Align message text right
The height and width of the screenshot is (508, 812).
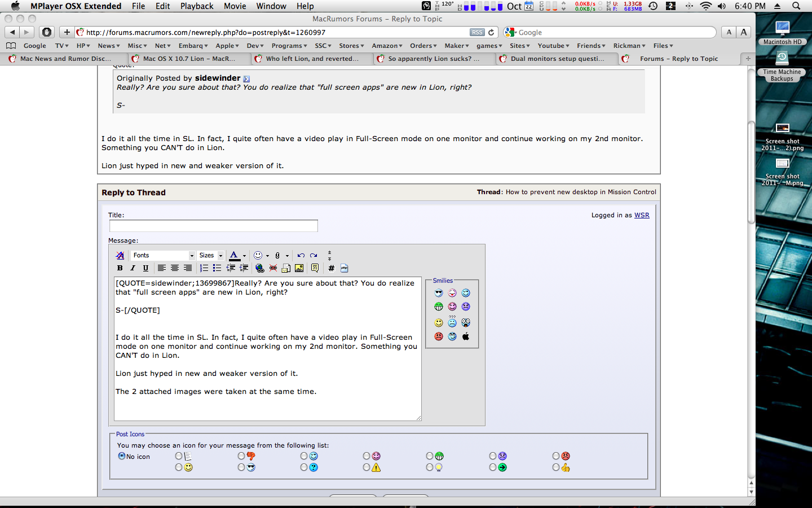point(188,268)
